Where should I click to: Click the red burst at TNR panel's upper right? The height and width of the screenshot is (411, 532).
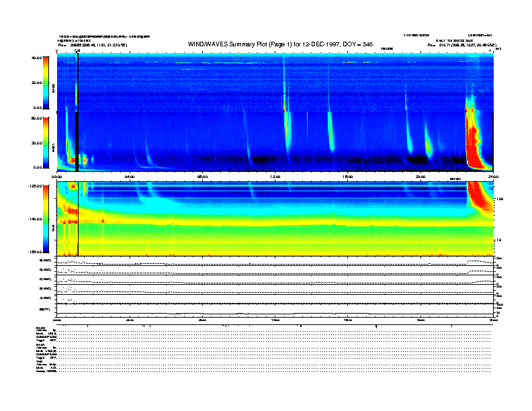coord(478,194)
